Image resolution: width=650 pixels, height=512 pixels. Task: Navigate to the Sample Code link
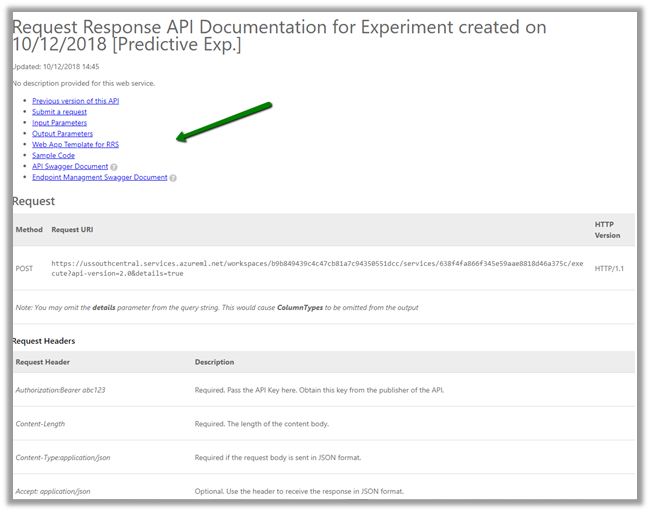point(53,156)
